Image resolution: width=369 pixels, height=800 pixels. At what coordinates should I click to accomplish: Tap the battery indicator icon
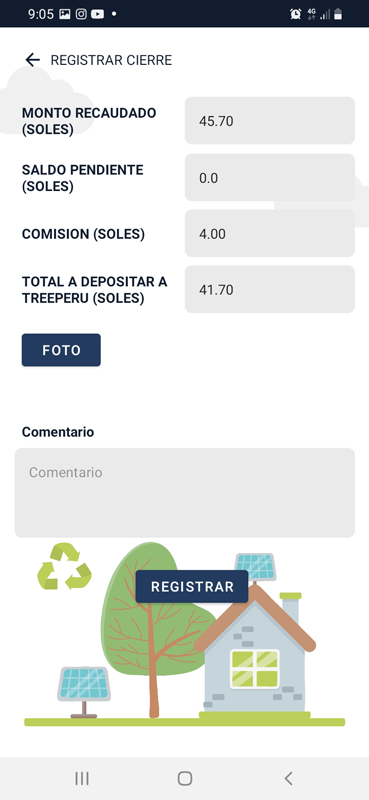click(338, 14)
